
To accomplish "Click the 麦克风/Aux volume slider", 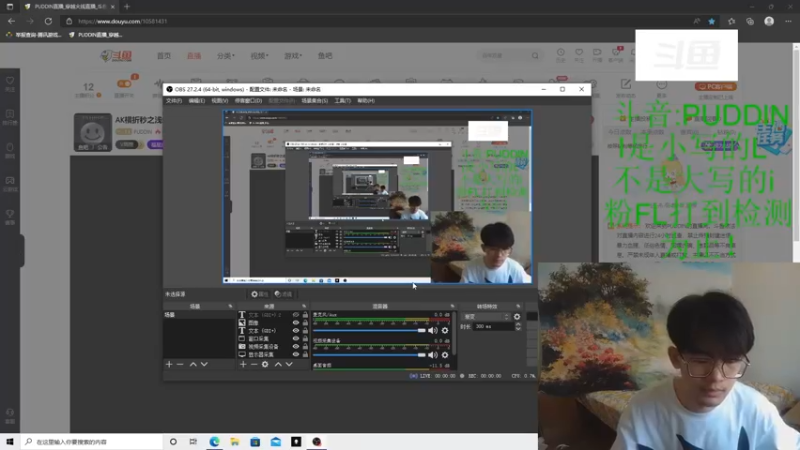I will tap(369, 331).
